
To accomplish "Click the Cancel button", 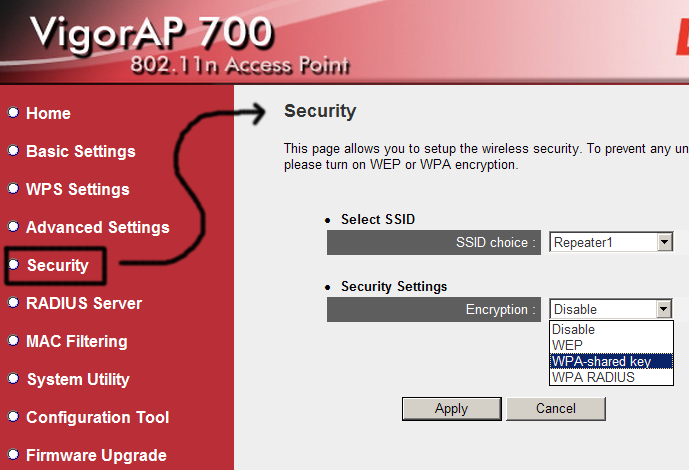I will (556, 409).
